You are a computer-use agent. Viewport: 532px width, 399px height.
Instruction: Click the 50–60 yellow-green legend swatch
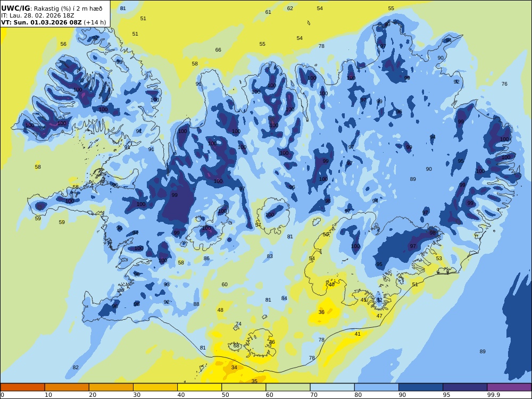[244, 387]
